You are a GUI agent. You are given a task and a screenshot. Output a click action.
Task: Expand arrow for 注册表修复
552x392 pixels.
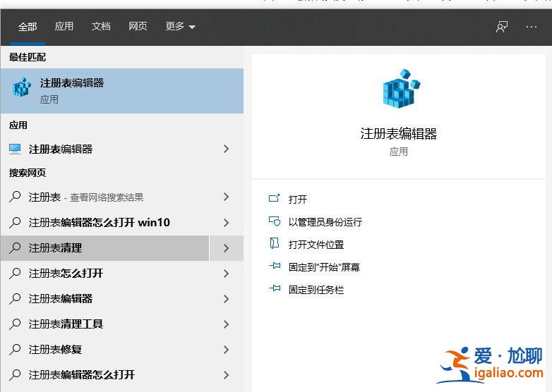tap(227, 350)
